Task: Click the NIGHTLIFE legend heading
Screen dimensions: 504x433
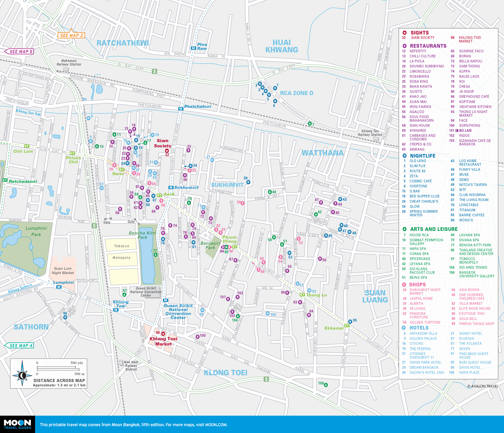Action: point(422,156)
